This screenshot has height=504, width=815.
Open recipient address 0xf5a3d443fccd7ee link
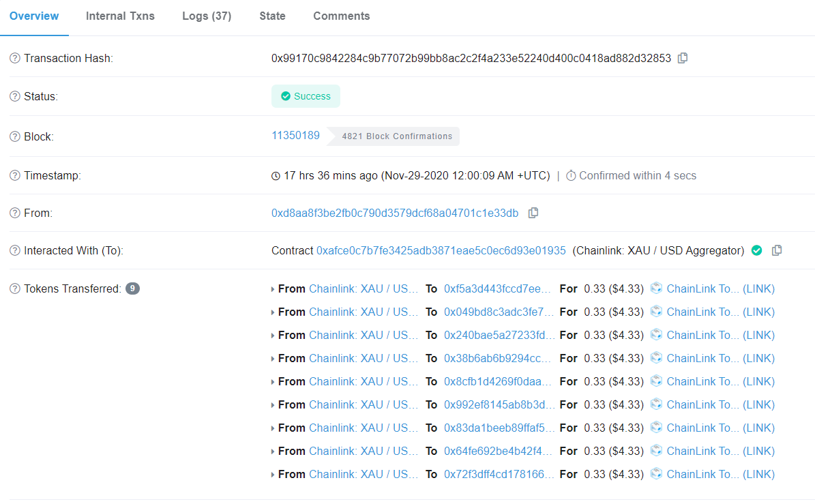click(497, 289)
